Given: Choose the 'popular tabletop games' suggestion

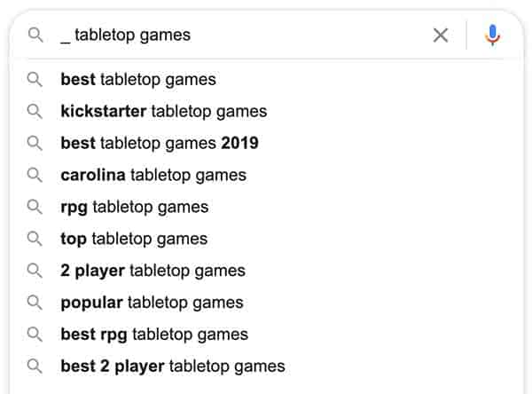Looking at the screenshot, I should 266,303.
